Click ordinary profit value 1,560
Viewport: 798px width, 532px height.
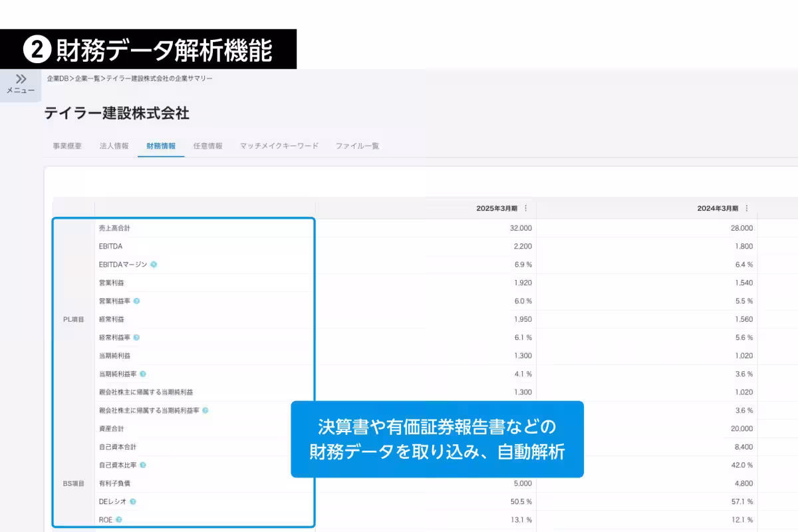coord(743,319)
